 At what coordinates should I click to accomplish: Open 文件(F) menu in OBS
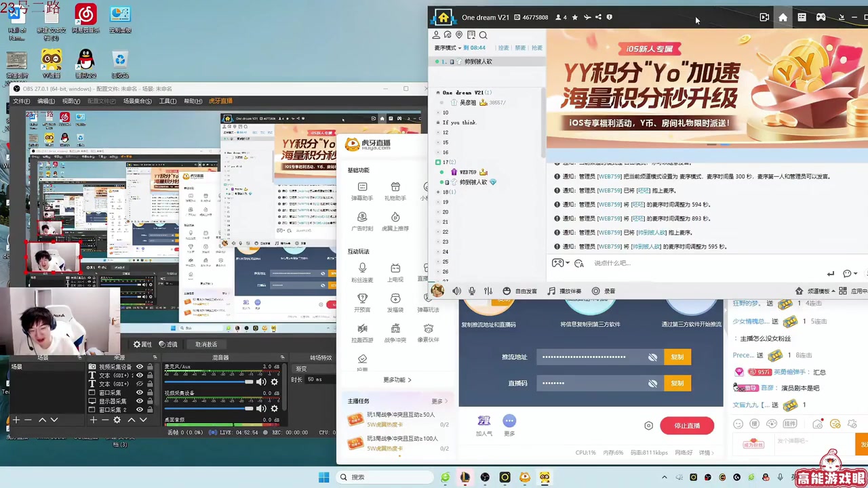(x=21, y=101)
